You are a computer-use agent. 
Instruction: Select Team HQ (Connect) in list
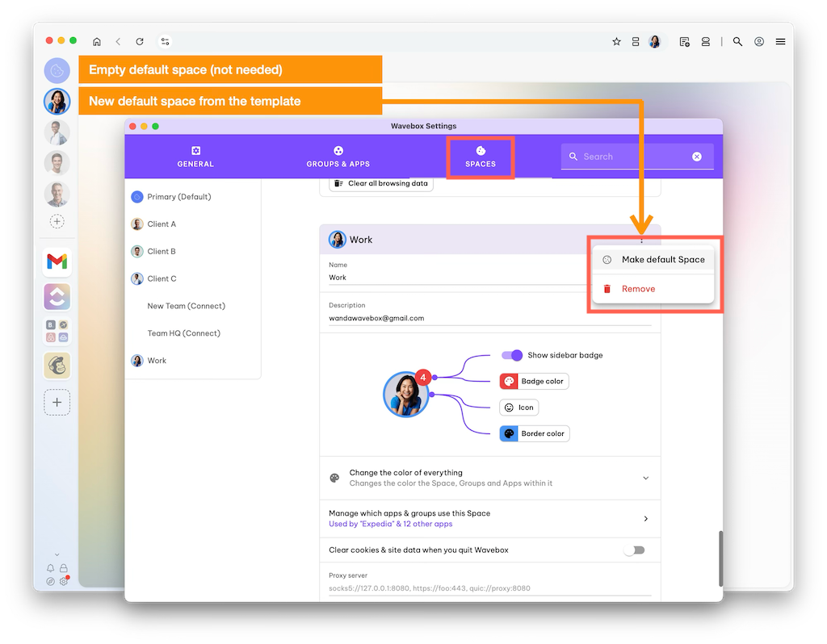tap(194, 333)
